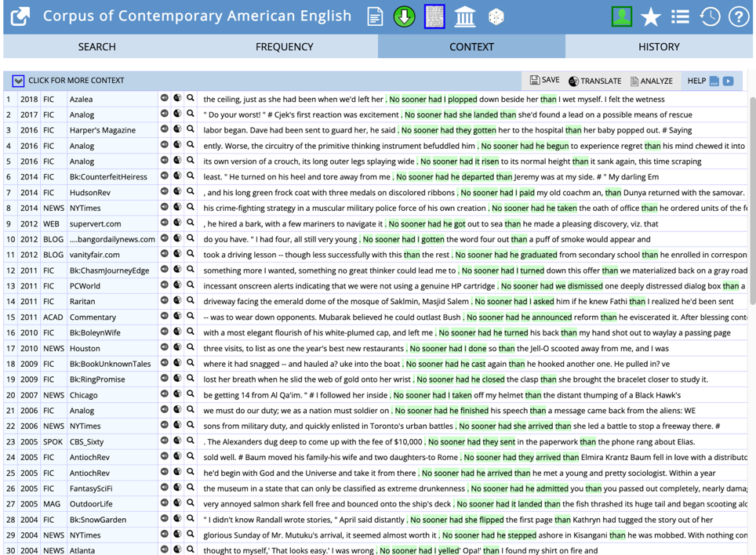The width and height of the screenshot is (756, 555).
Task: Click the dice random icon
Action: 496,17
